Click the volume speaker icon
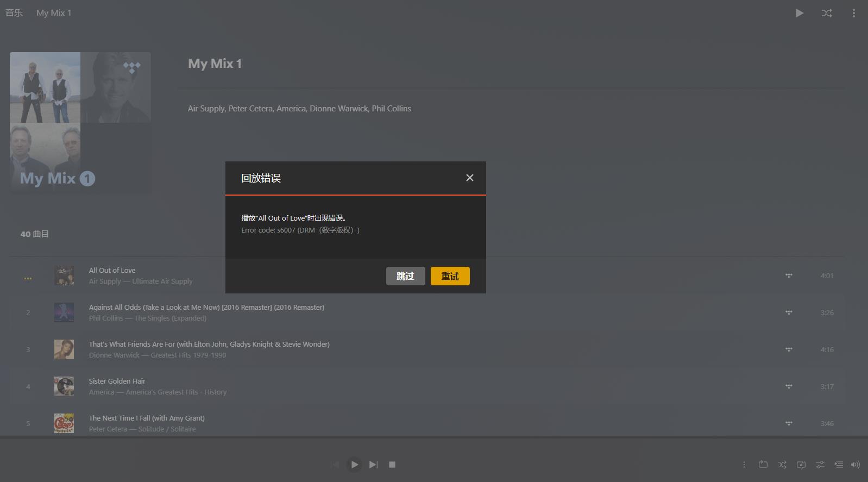Screen dimensions: 868x482 pos(856,465)
